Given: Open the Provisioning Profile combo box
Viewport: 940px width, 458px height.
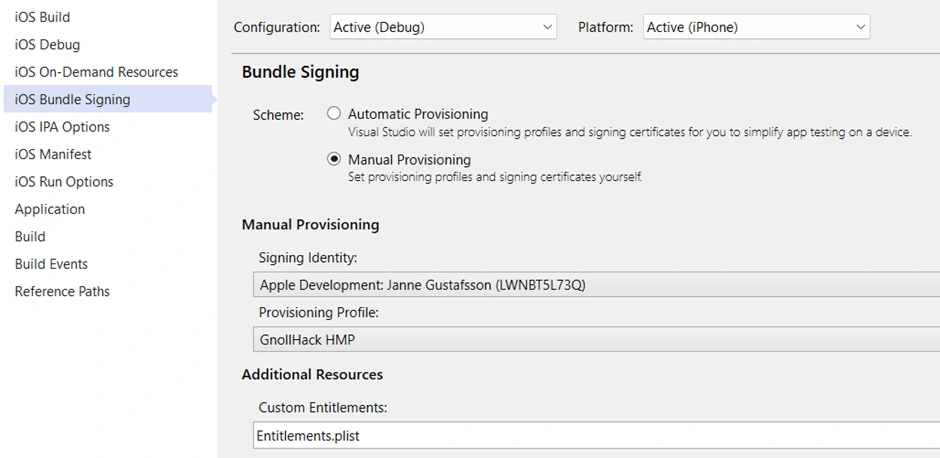Looking at the screenshot, I should pos(596,340).
